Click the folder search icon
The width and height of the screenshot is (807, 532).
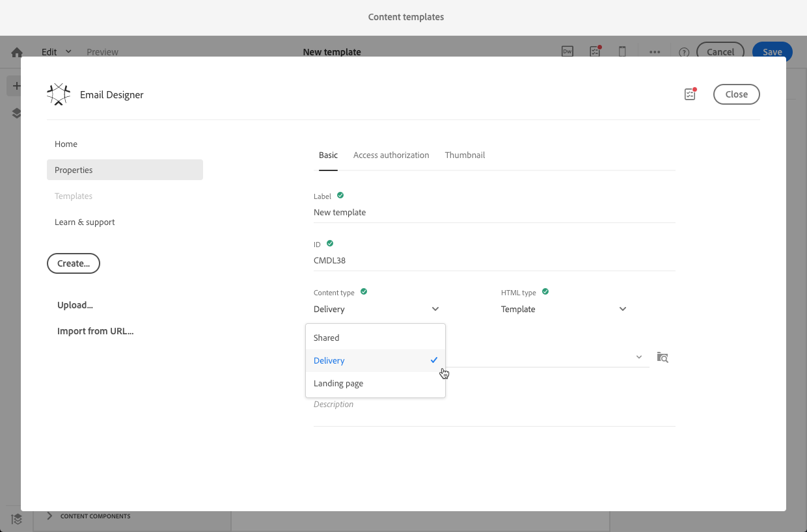click(x=663, y=357)
